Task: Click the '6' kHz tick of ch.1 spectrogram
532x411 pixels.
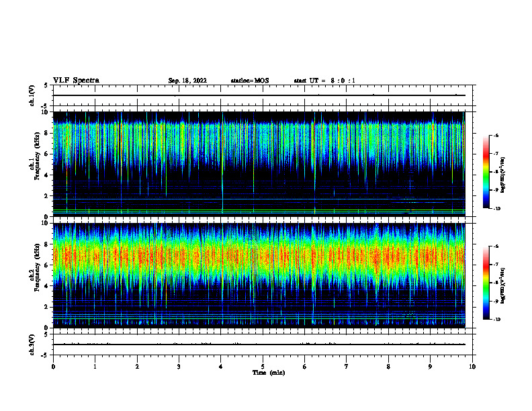Action: (x=47, y=154)
